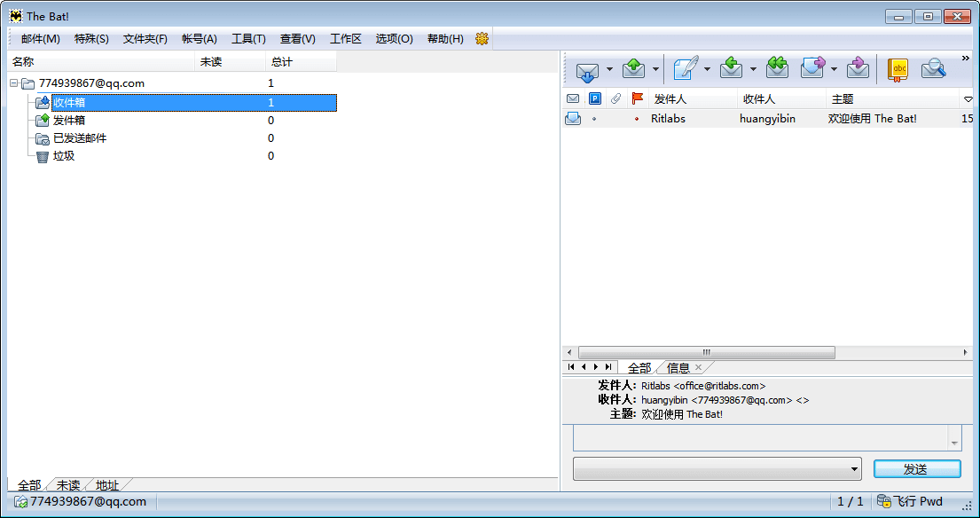Open the 工具(T) menu
The width and height of the screenshot is (980, 518).
pyautogui.click(x=248, y=39)
